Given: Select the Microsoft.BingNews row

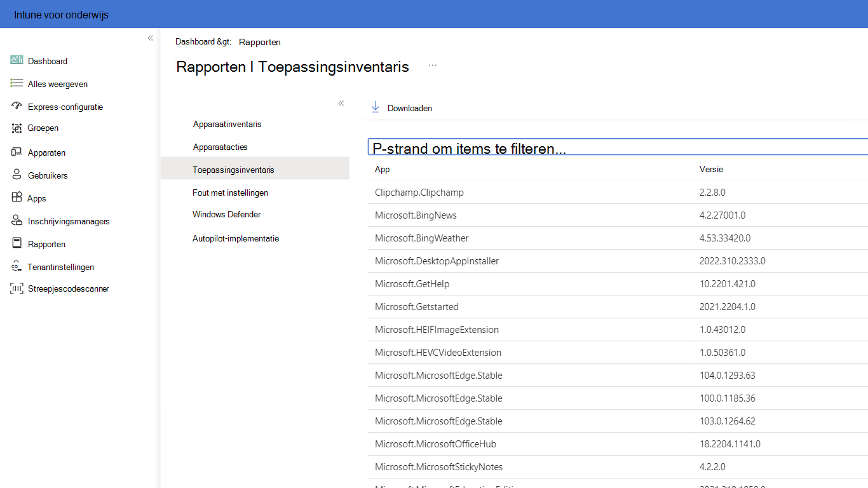Looking at the screenshot, I should (x=618, y=215).
